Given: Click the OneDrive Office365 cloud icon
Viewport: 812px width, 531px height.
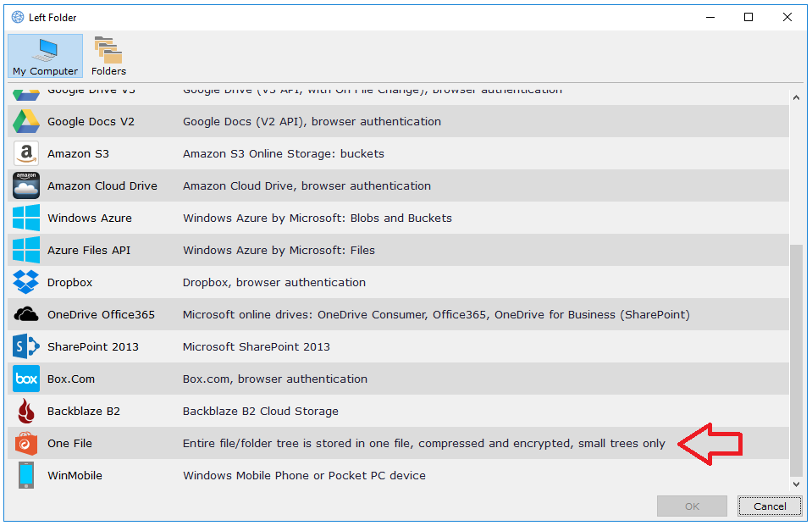Looking at the screenshot, I should pos(26,315).
